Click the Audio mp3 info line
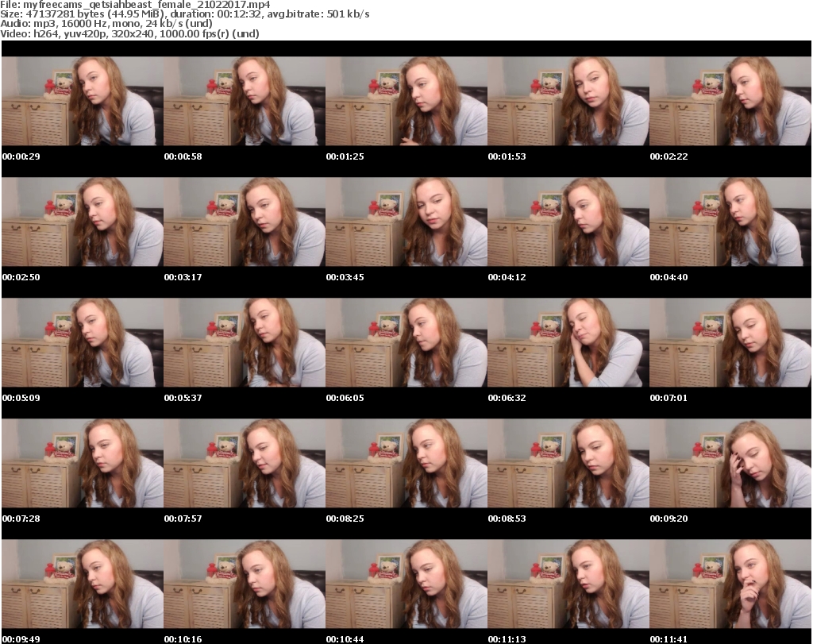 click(106, 24)
